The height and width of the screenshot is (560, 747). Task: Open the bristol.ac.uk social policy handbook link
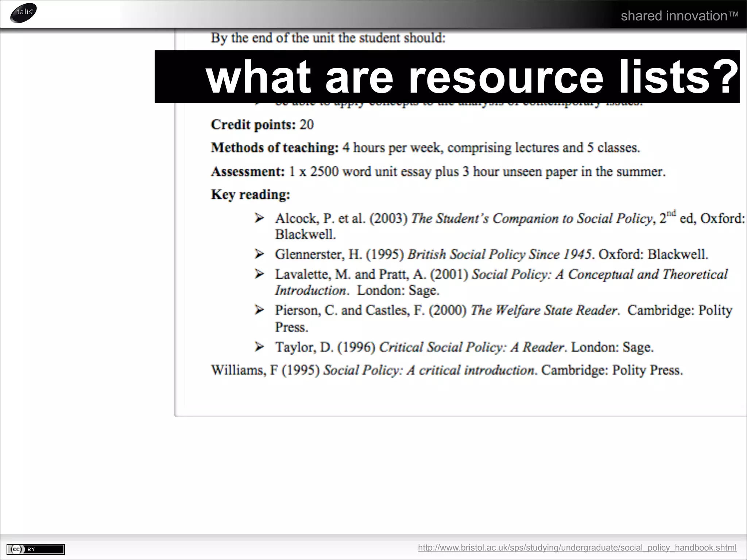[577, 547]
